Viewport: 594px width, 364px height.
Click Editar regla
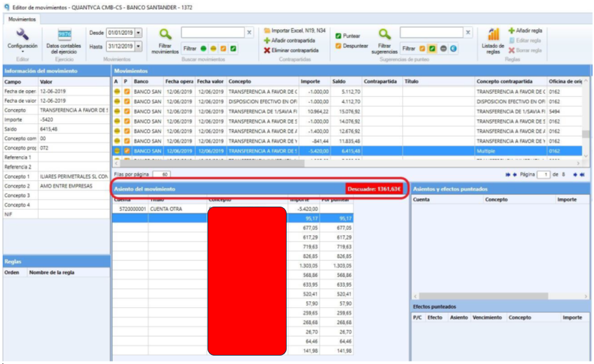point(525,41)
